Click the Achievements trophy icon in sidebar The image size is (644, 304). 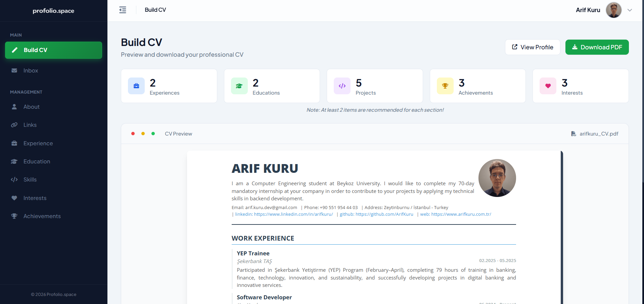tap(14, 216)
